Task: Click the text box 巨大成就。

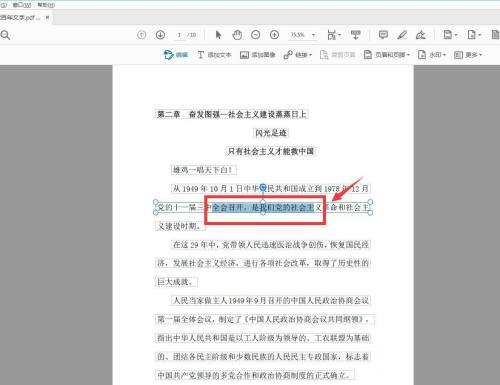Action: click(176, 282)
